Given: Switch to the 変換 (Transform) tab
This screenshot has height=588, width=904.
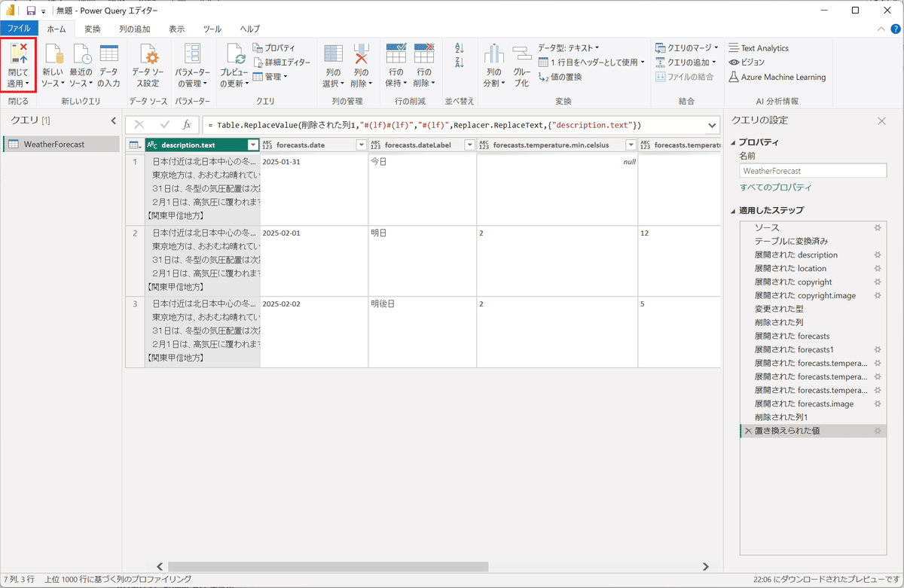Looking at the screenshot, I should coord(93,29).
